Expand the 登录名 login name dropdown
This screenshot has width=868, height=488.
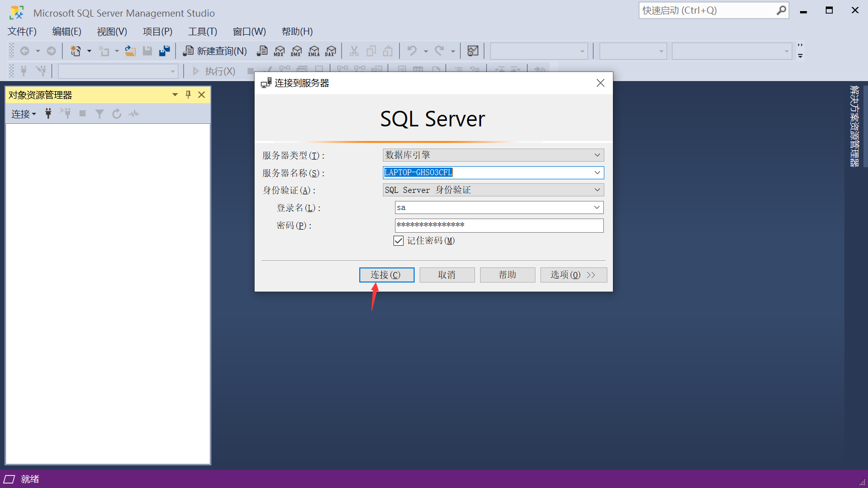pos(597,207)
